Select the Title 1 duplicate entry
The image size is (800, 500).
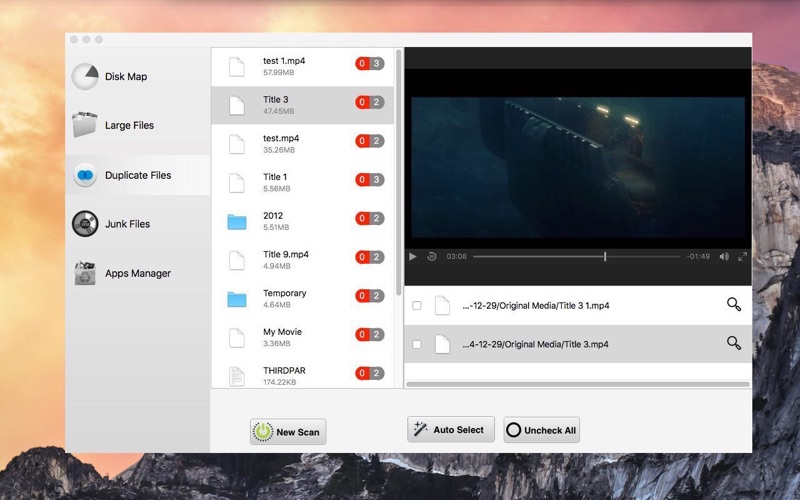point(303,183)
